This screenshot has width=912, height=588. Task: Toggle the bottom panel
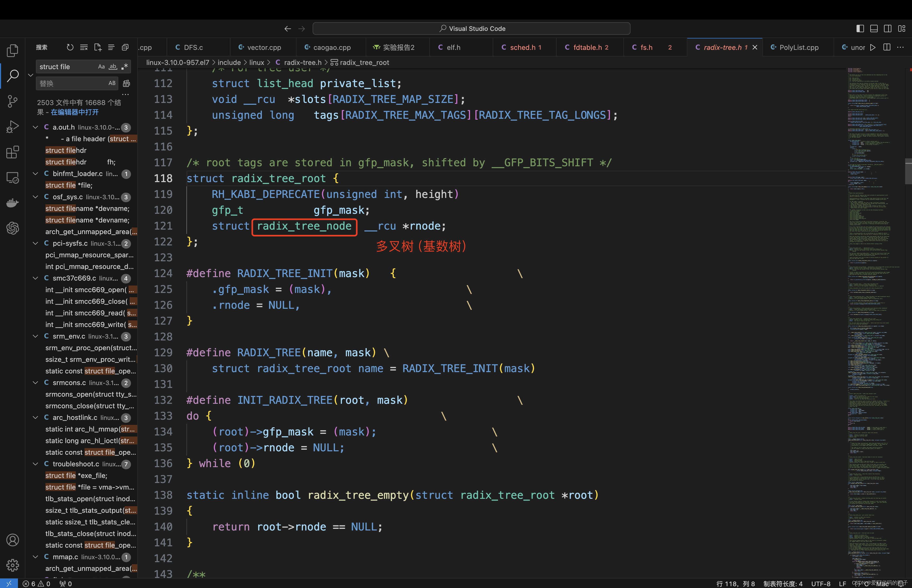click(x=874, y=29)
